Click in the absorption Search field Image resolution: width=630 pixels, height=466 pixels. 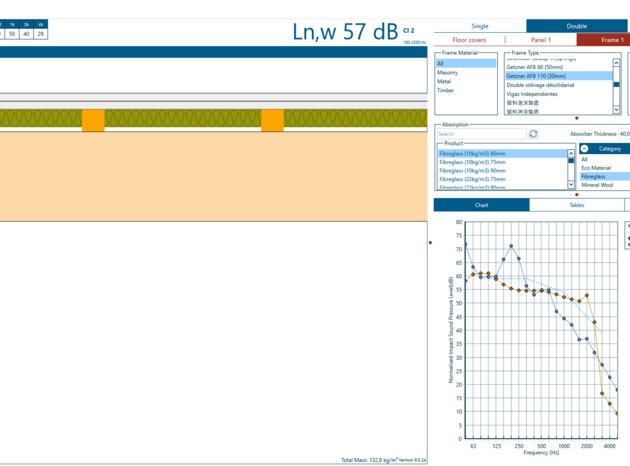point(480,134)
